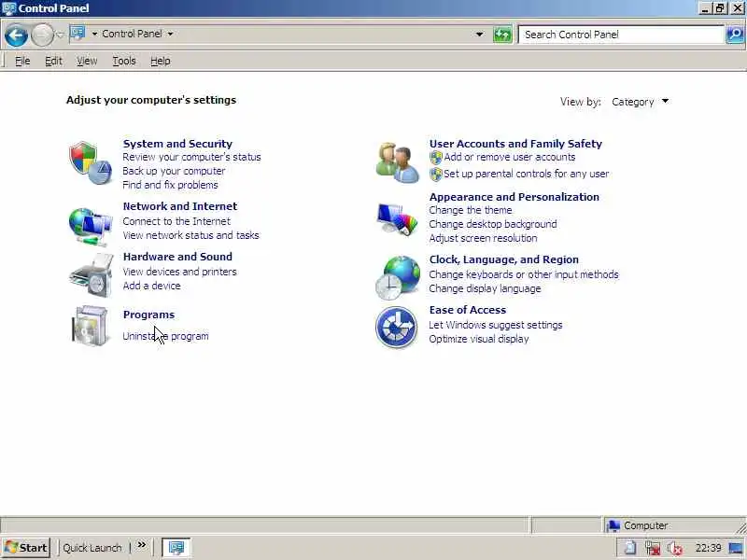747x560 pixels.
Task: Open System and Security category link
Action: tap(177, 144)
